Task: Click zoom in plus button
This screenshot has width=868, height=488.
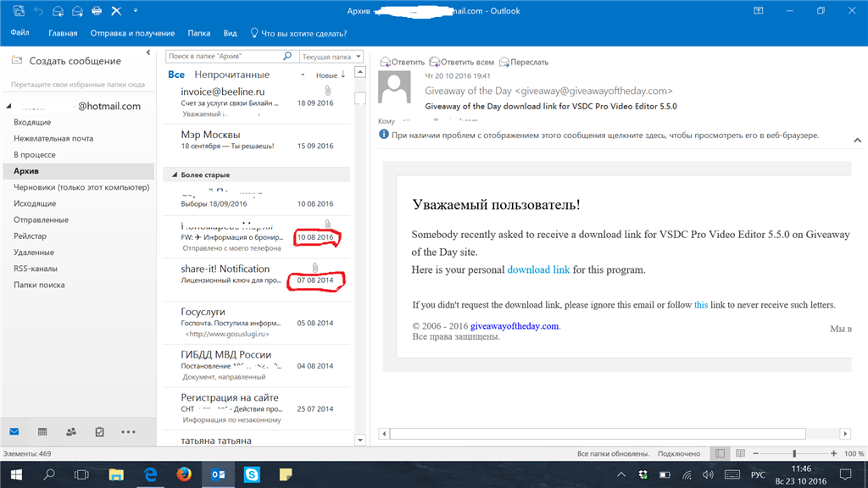Action: point(834,453)
